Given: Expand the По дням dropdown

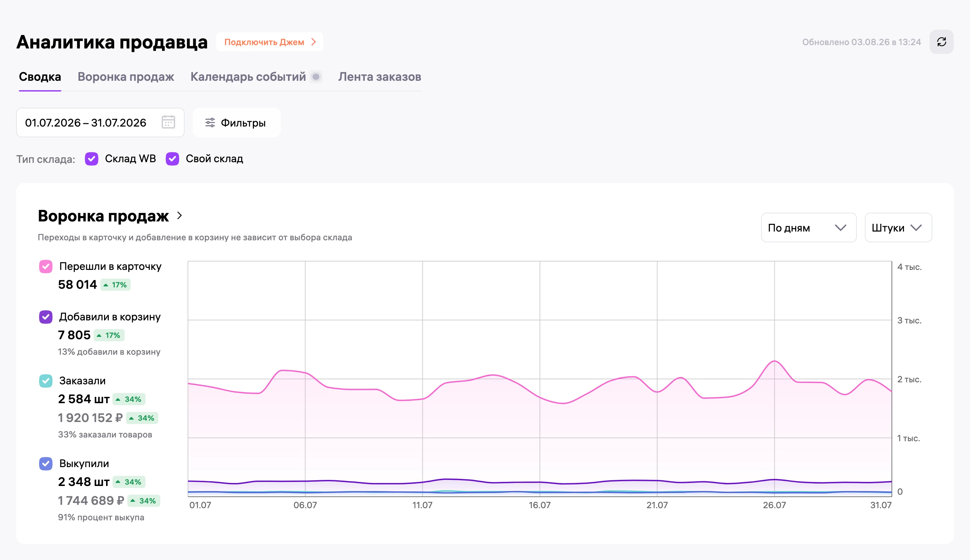Looking at the screenshot, I should [x=809, y=228].
